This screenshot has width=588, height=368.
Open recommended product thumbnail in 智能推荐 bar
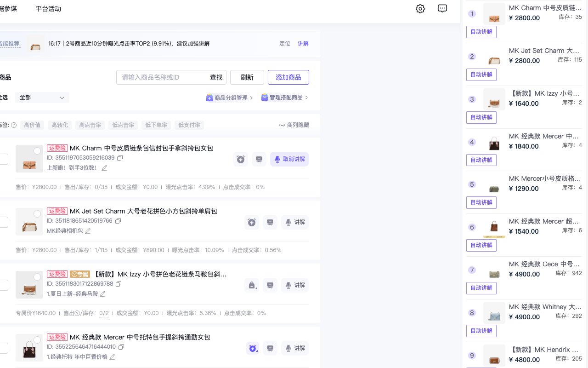tap(35, 44)
